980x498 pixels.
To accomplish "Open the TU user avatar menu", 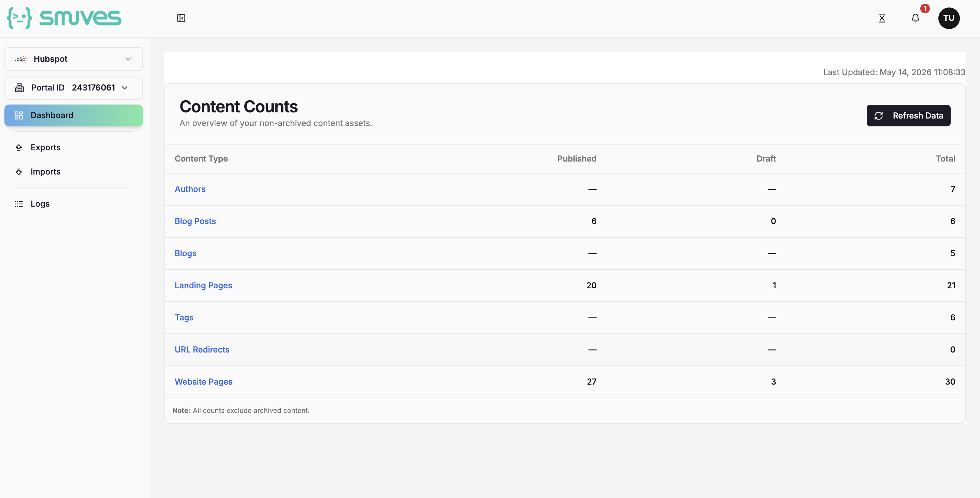I will pos(949,18).
